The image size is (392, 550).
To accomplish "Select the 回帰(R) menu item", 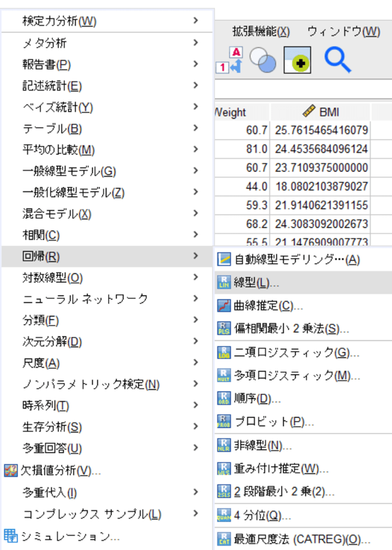I will click(108, 256).
